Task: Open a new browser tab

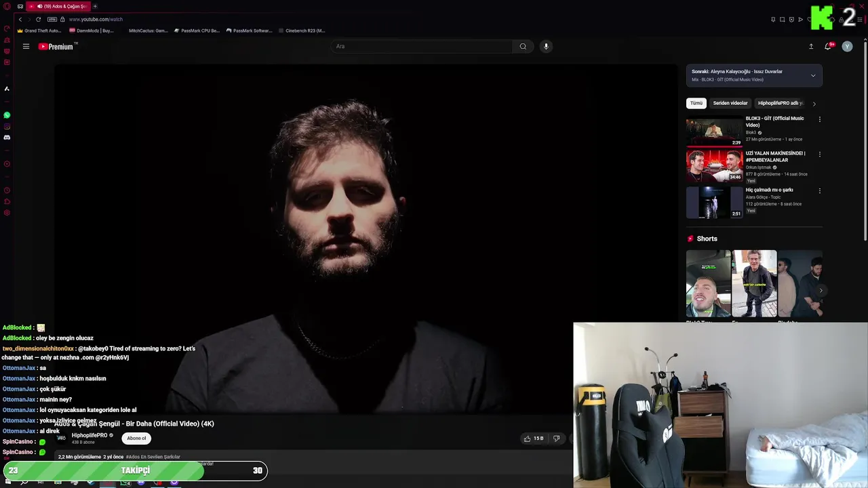Action: (95, 6)
